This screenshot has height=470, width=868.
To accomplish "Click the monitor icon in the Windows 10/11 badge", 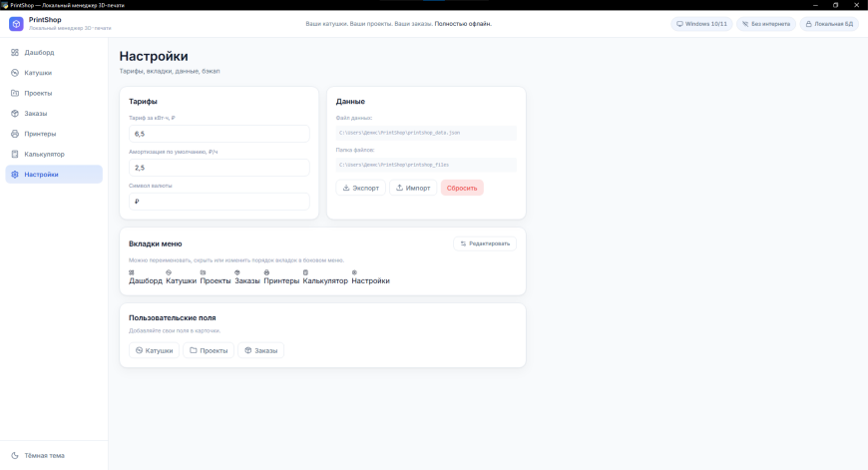I will pos(679,24).
